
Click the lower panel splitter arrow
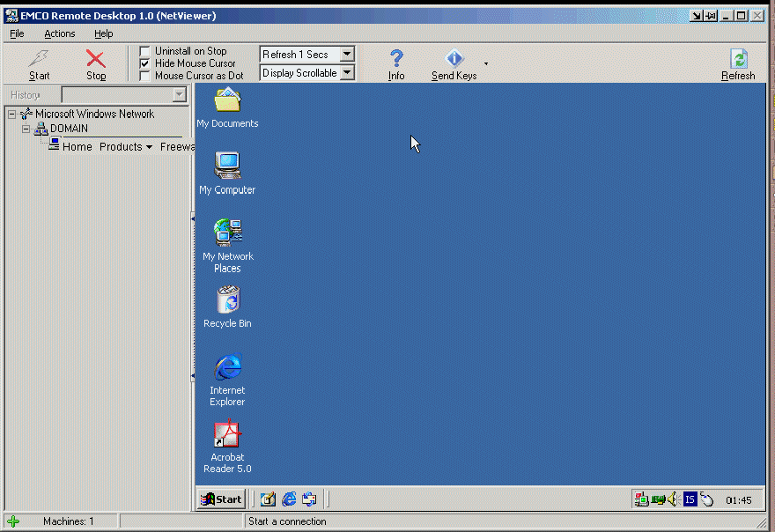[192, 377]
